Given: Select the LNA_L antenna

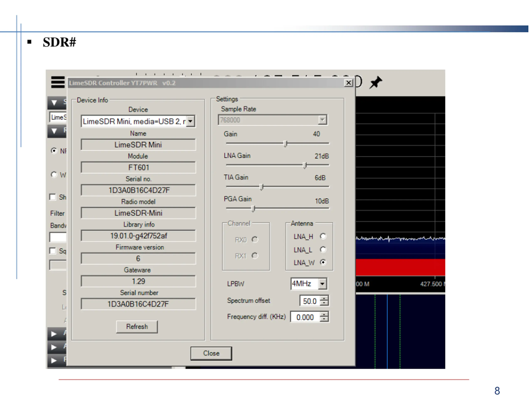Looking at the screenshot, I should click(x=323, y=250).
